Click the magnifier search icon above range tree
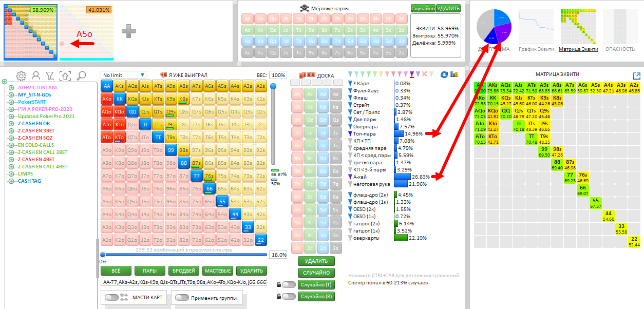This screenshot has height=309, width=644. 81,76
